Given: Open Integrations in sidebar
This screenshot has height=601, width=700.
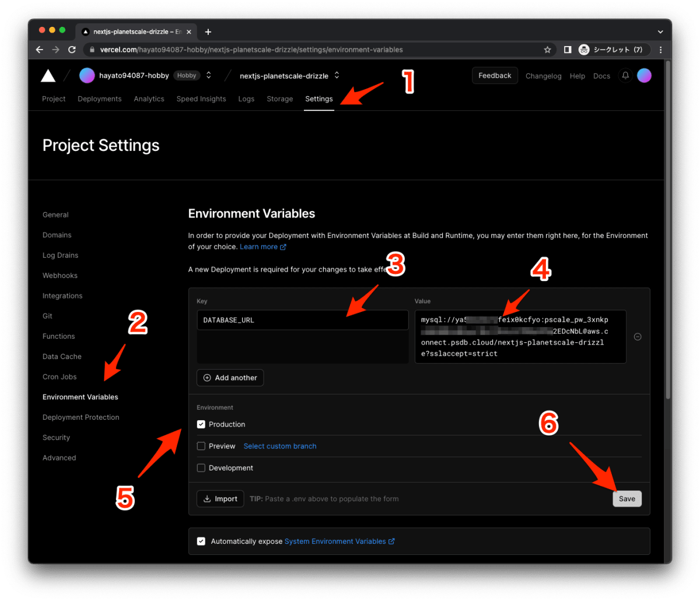Looking at the screenshot, I should (62, 296).
